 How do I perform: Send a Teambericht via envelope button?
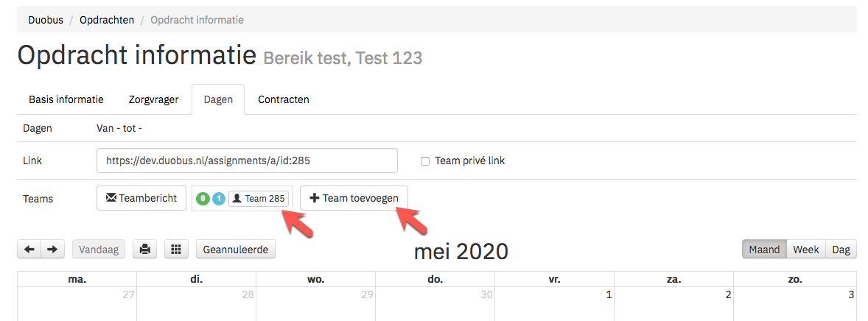(x=141, y=198)
